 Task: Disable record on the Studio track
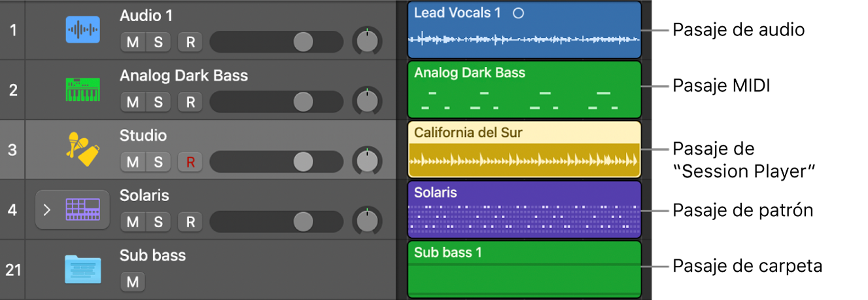point(190,162)
